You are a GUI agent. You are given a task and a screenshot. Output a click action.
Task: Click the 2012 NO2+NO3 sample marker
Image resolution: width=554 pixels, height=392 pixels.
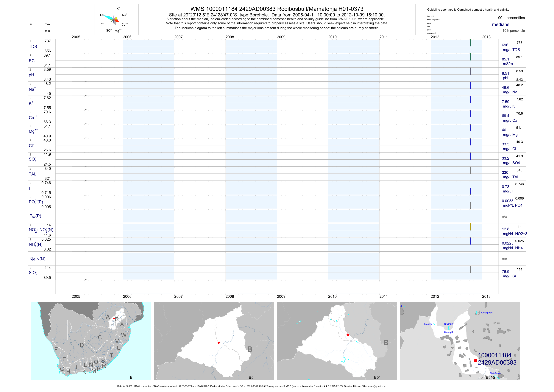coord(470,227)
